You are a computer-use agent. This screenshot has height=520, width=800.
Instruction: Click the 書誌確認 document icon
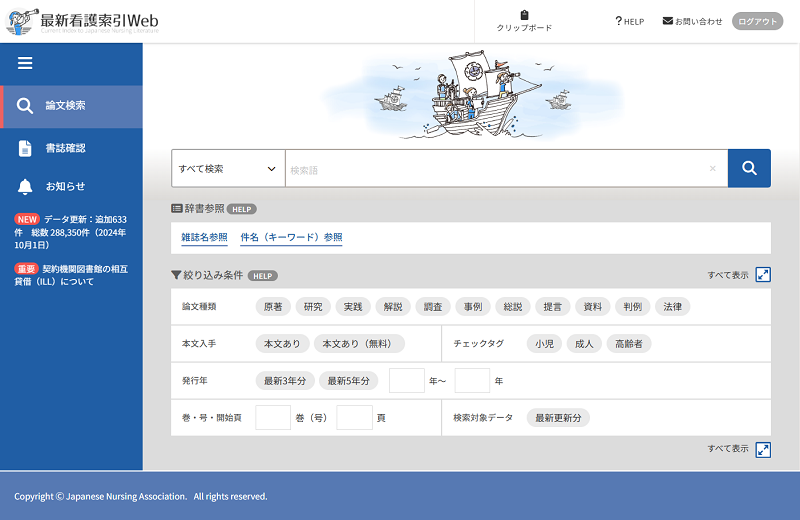(x=25, y=148)
